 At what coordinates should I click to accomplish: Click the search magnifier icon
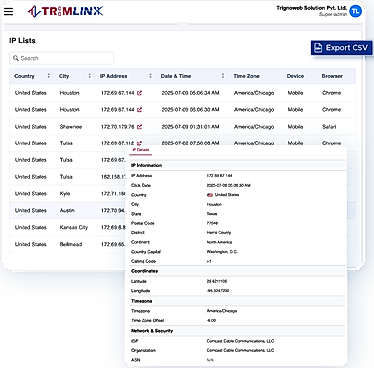16,58
